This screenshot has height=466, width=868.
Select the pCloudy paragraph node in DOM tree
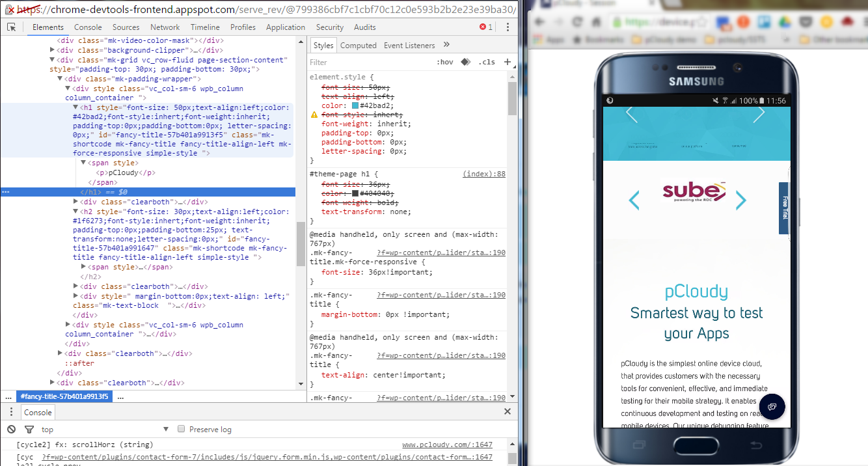pyautogui.click(x=126, y=173)
